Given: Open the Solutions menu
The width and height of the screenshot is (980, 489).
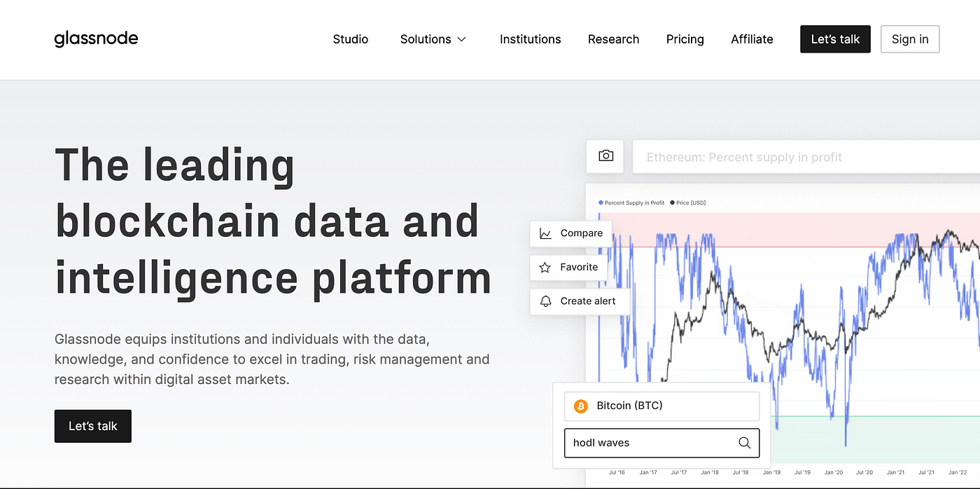Looking at the screenshot, I should pos(433,39).
